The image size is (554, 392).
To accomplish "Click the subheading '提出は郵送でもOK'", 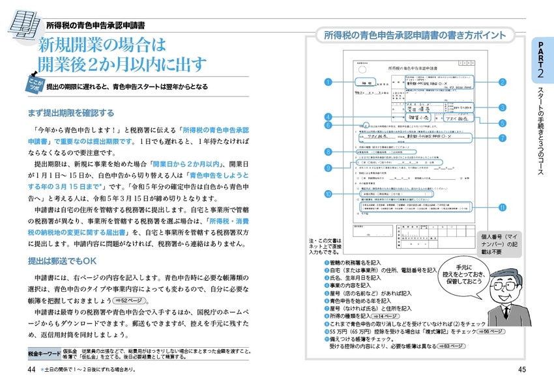I will tap(62, 261).
